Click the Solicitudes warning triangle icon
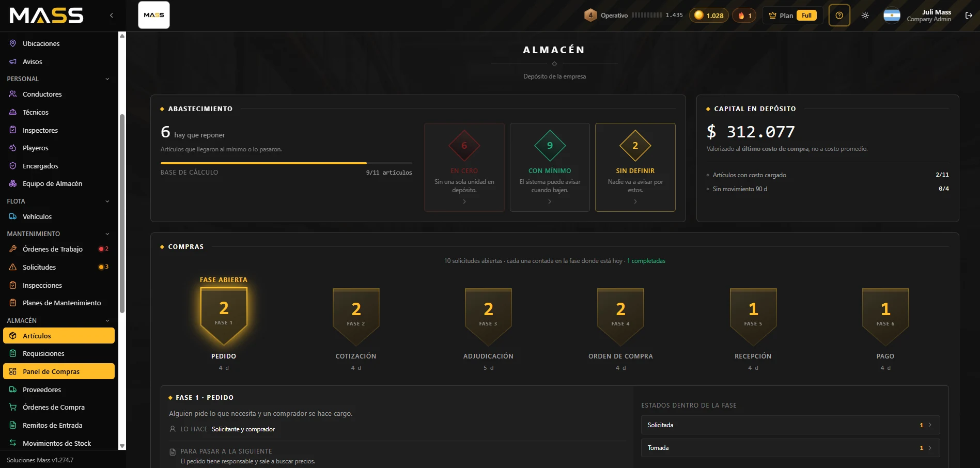The width and height of the screenshot is (980, 468). pyautogui.click(x=13, y=267)
